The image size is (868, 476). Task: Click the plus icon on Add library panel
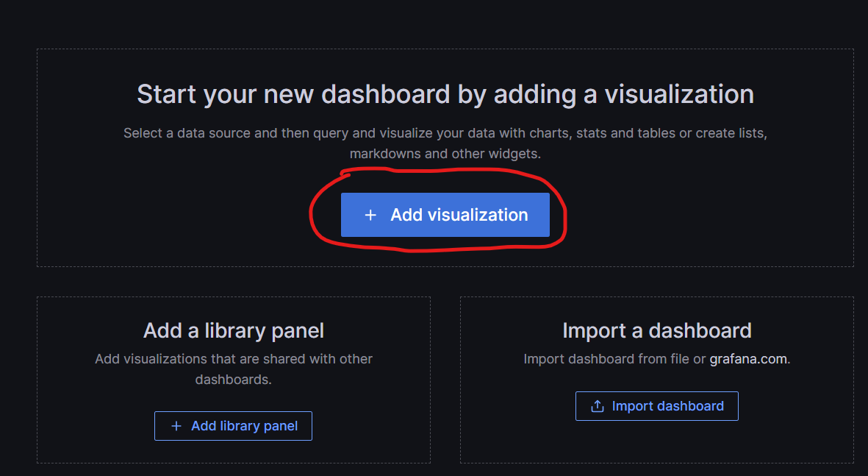tap(176, 425)
